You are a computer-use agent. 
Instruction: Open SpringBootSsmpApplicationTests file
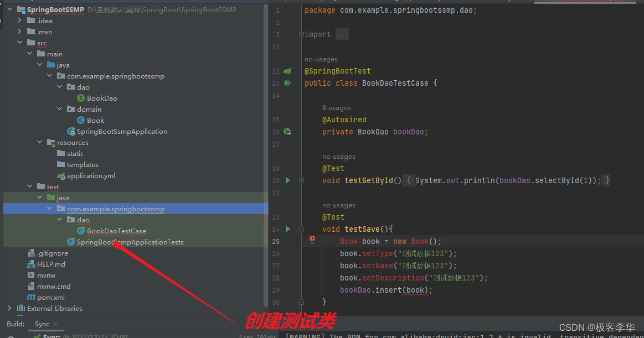[x=130, y=242]
